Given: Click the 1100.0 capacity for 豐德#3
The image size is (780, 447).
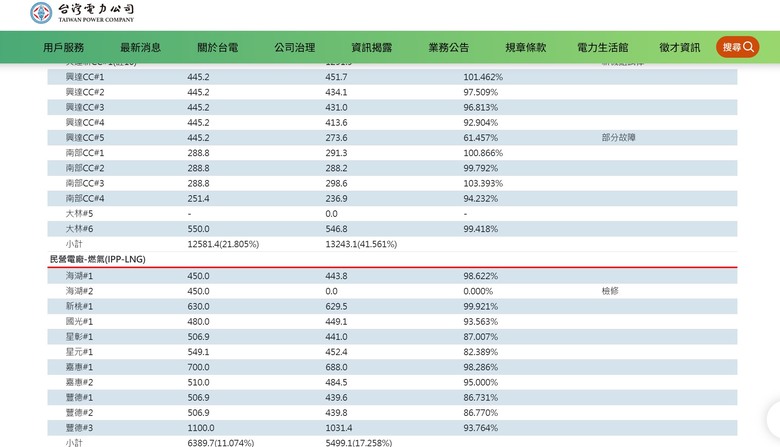Looking at the screenshot, I should (x=201, y=428).
